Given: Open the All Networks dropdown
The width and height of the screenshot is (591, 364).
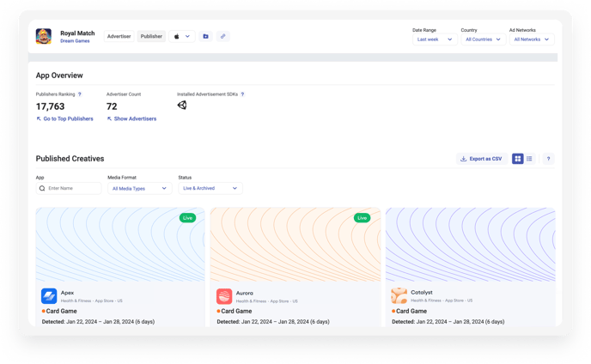Looking at the screenshot, I should tap(532, 39).
